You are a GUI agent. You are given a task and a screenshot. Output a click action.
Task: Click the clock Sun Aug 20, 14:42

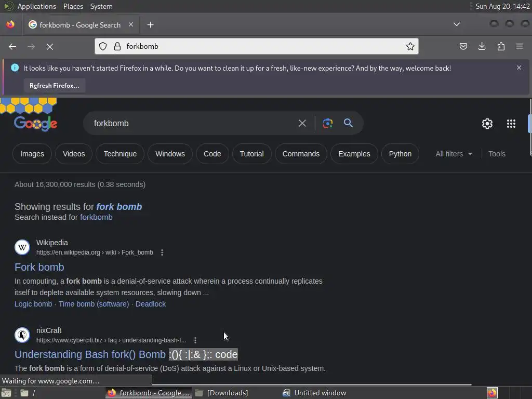tap(502, 6)
